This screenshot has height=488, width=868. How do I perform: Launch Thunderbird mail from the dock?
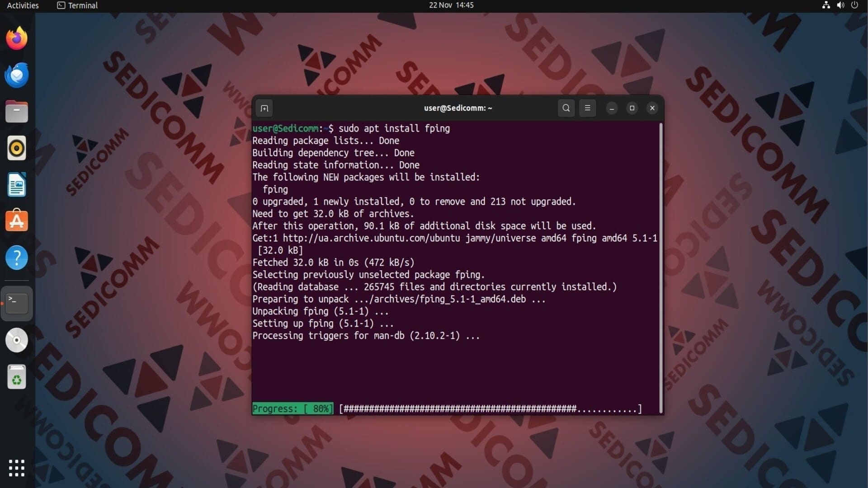click(17, 75)
